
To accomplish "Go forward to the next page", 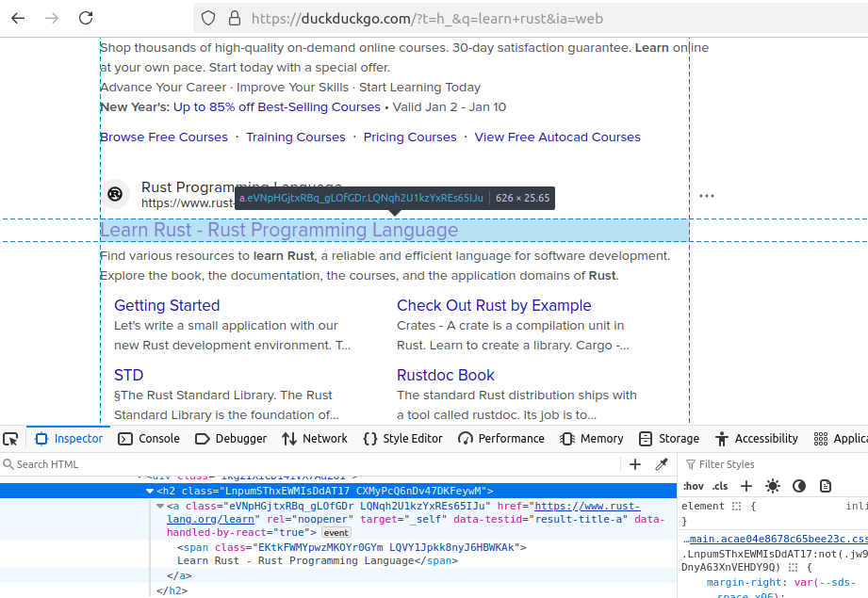I will (x=52, y=18).
